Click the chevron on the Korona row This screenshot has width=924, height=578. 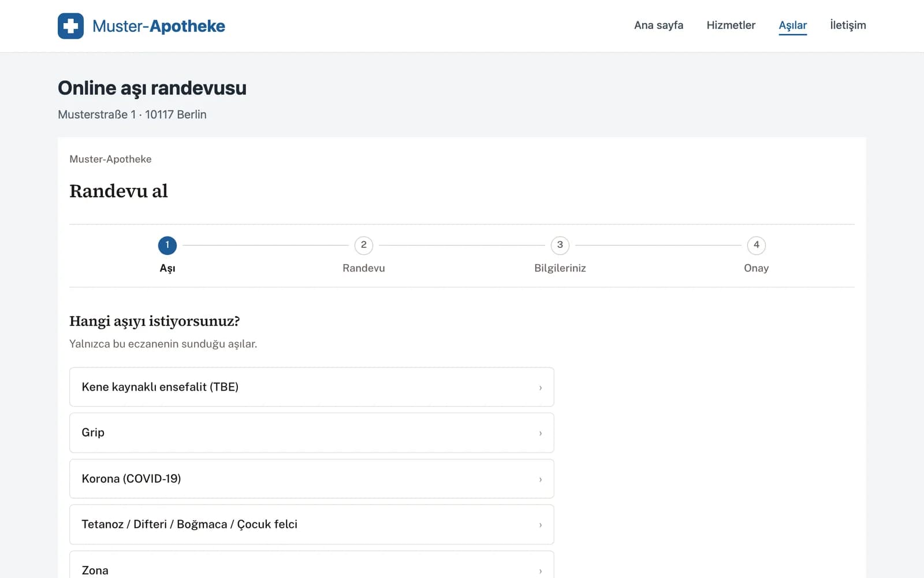pyautogui.click(x=541, y=480)
